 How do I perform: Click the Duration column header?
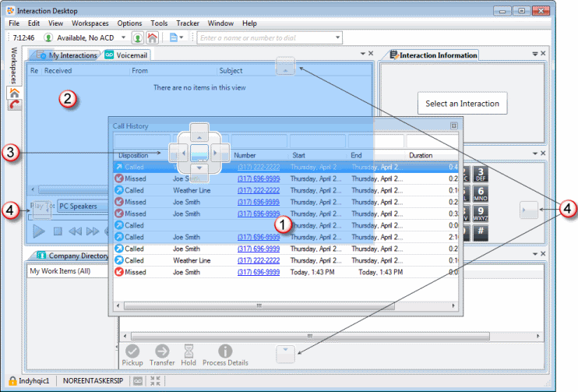(421, 155)
